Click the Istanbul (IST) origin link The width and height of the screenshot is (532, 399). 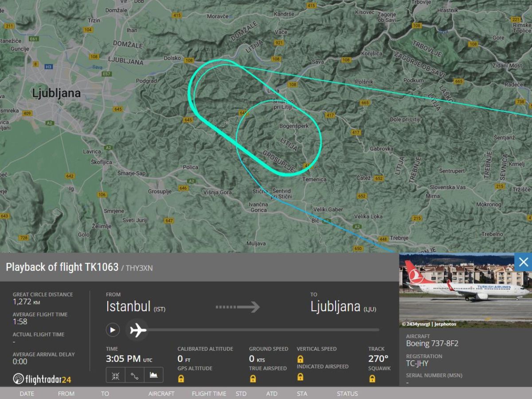(135, 307)
